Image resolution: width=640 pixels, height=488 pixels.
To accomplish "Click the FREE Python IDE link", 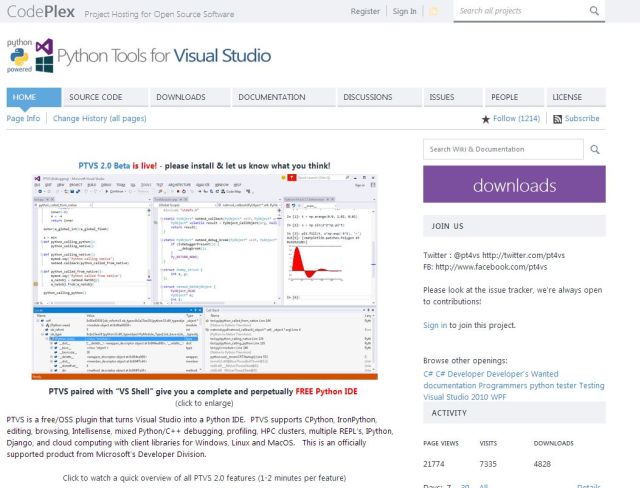I will point(327,391).
